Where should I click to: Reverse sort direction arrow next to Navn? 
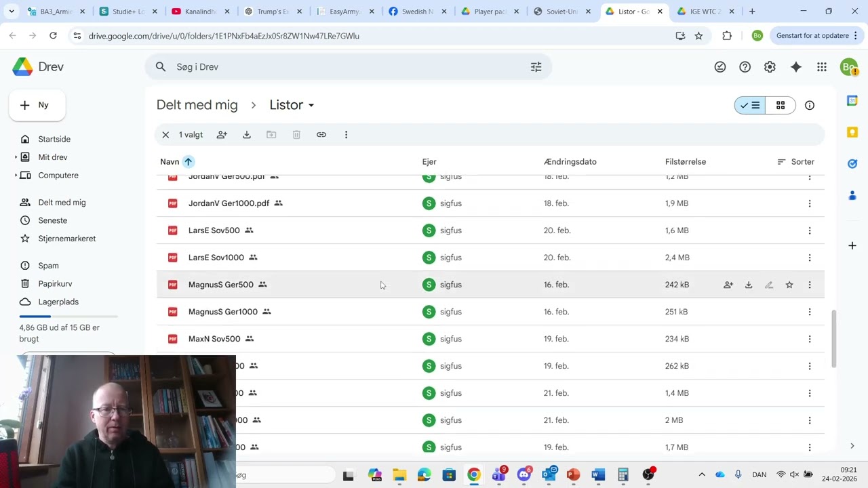point(189,162)
